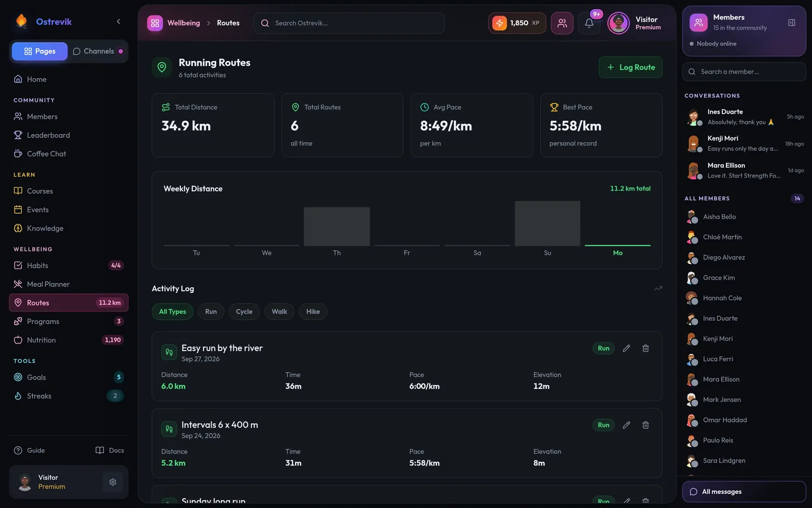Image resolution: width=812 pixels, height=508 pixels.
Task: Collapse the Members panel
Action: [x=791, y=23]
